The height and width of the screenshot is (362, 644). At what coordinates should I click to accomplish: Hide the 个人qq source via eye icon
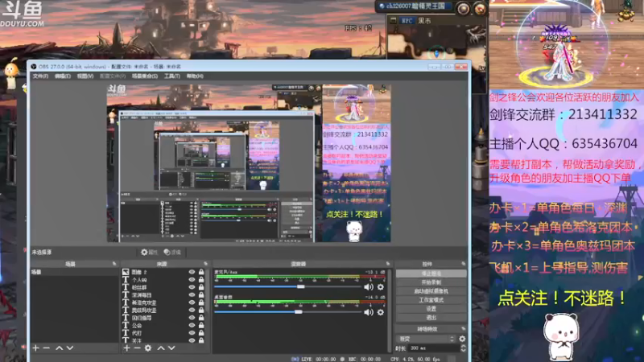[x=192, y=279]
